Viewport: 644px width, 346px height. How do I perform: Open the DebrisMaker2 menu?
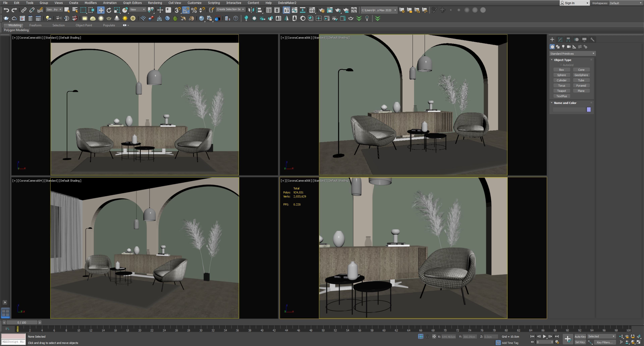(x=287, y=3)
